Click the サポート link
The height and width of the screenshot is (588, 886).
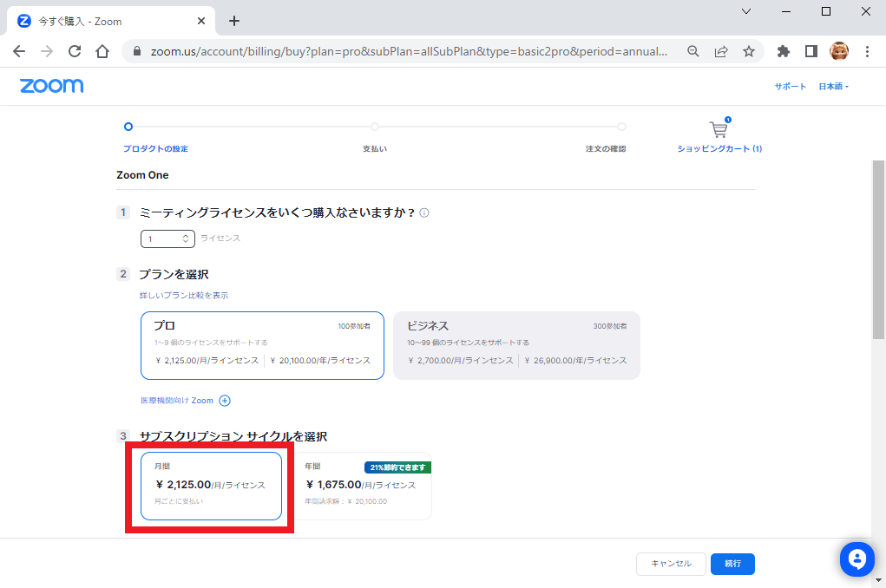point(790,87)
